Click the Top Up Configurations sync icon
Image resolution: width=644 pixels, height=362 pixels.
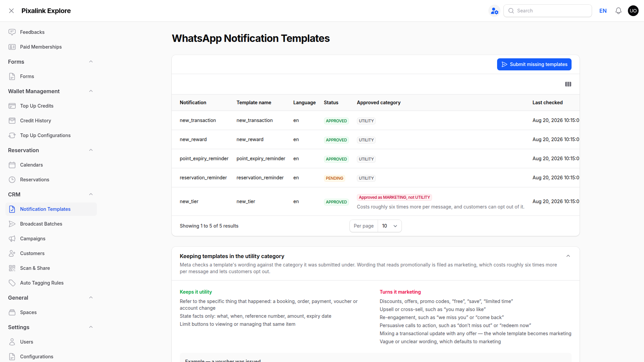(12, 135)
